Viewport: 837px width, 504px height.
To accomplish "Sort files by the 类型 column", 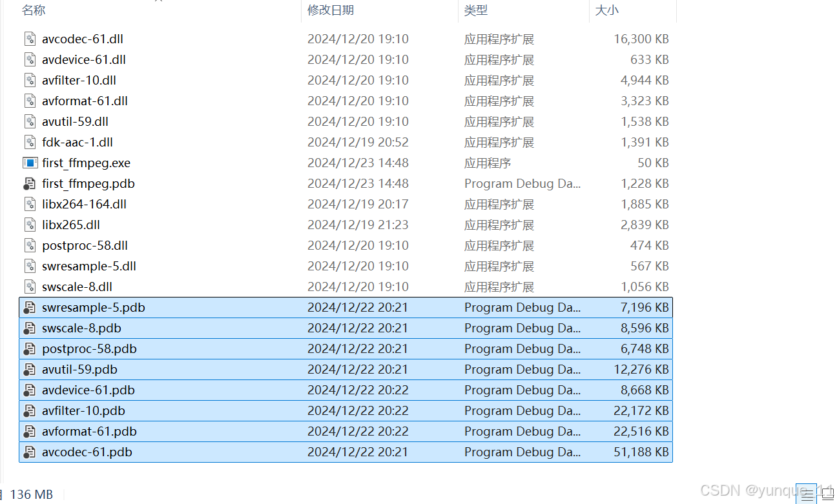I will 476,10.
